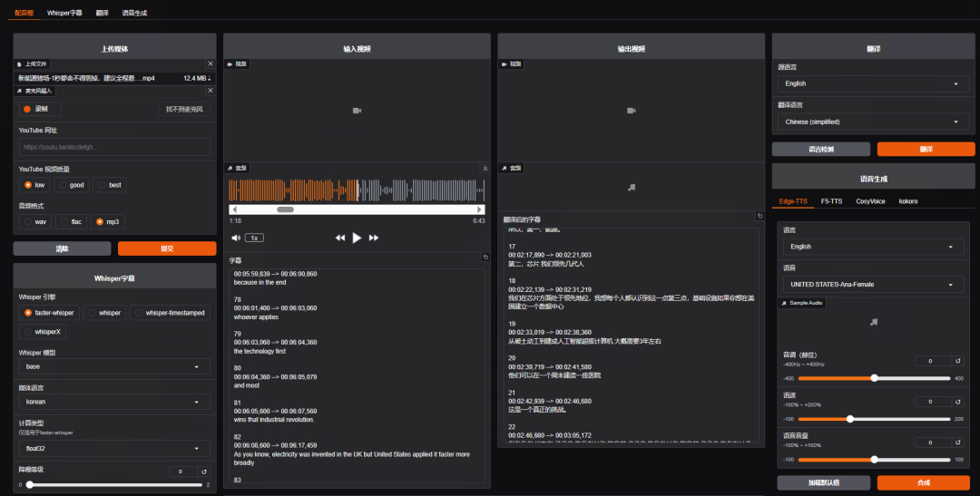Select good YouTube video quality

(x=72, y=185)
